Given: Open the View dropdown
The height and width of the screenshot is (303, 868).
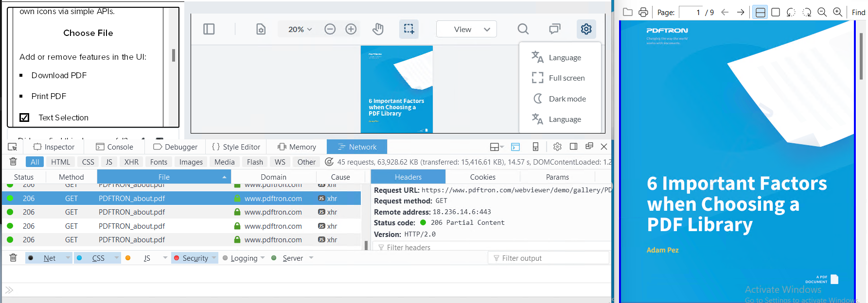Looking at the screenshot, I should [466, 29].
